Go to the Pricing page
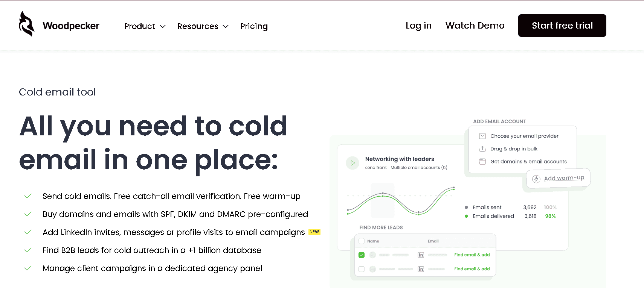 click(x=254, y=26)
